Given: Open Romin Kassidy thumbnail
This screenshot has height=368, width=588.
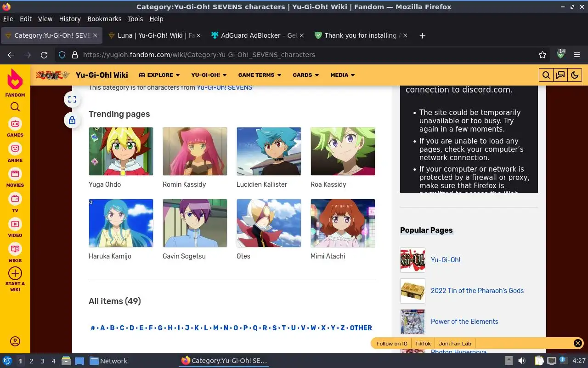Looking at the screenshot, I should pos(195,151).
